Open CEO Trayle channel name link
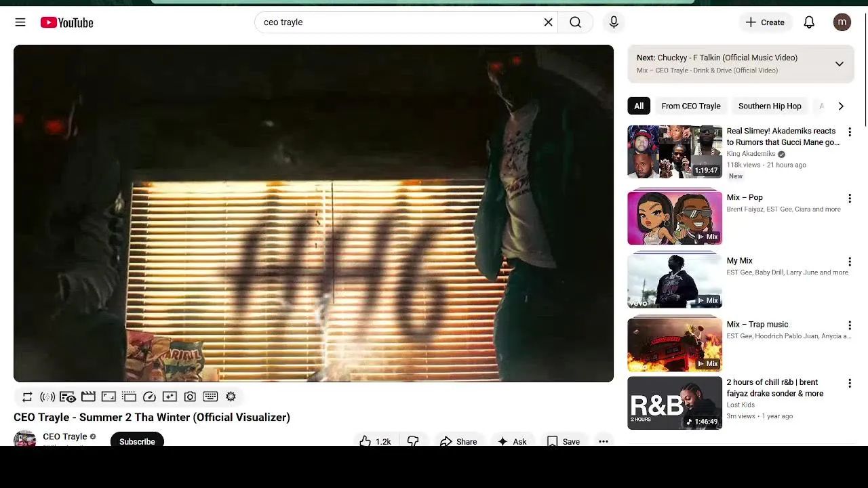This screenshot has width=868, height=488. (65, 436)
